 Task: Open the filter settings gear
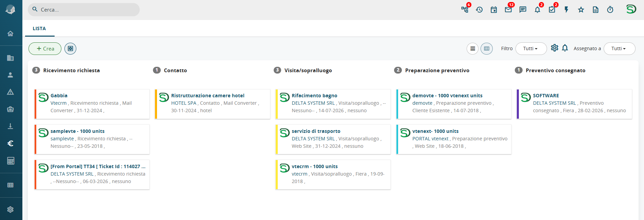(554, 48)
